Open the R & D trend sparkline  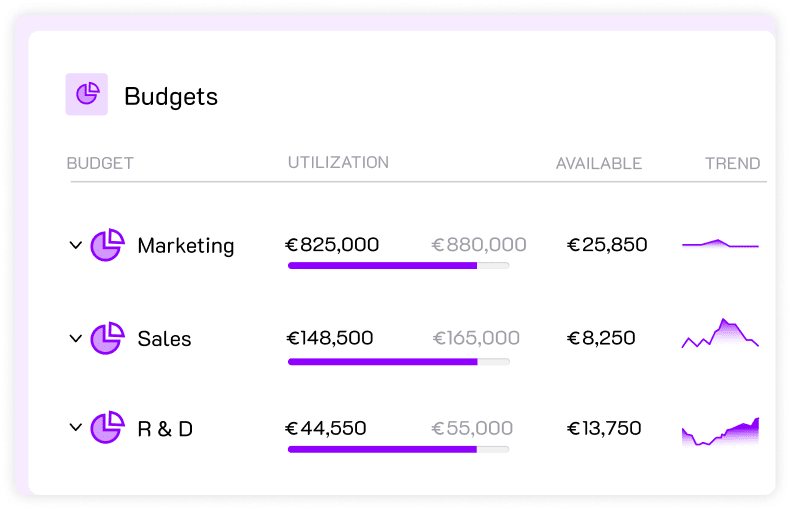[720, 431]
